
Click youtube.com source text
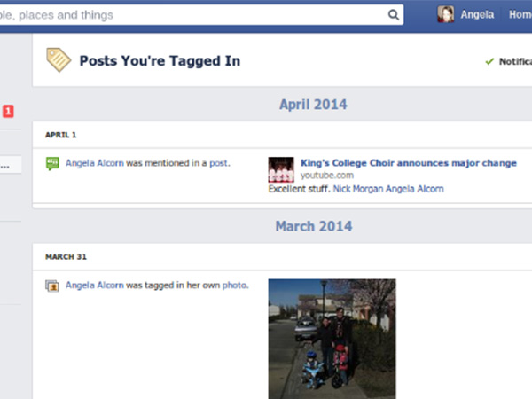(327, 176)
